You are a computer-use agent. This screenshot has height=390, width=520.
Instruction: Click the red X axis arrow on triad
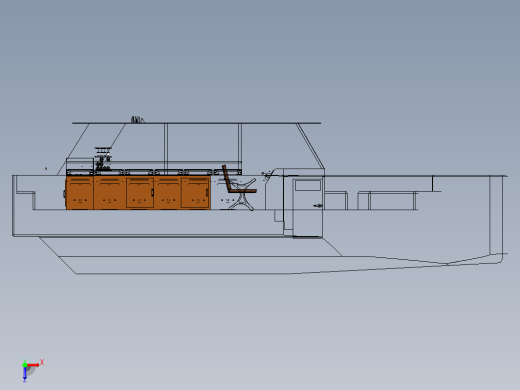click(33, 365)
